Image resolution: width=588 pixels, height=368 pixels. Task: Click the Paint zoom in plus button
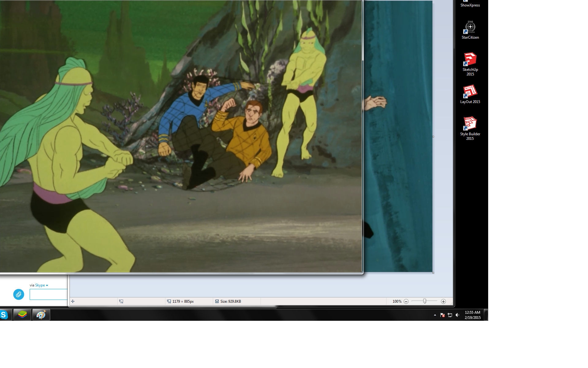pyautogui.click(x=443, y=301)
